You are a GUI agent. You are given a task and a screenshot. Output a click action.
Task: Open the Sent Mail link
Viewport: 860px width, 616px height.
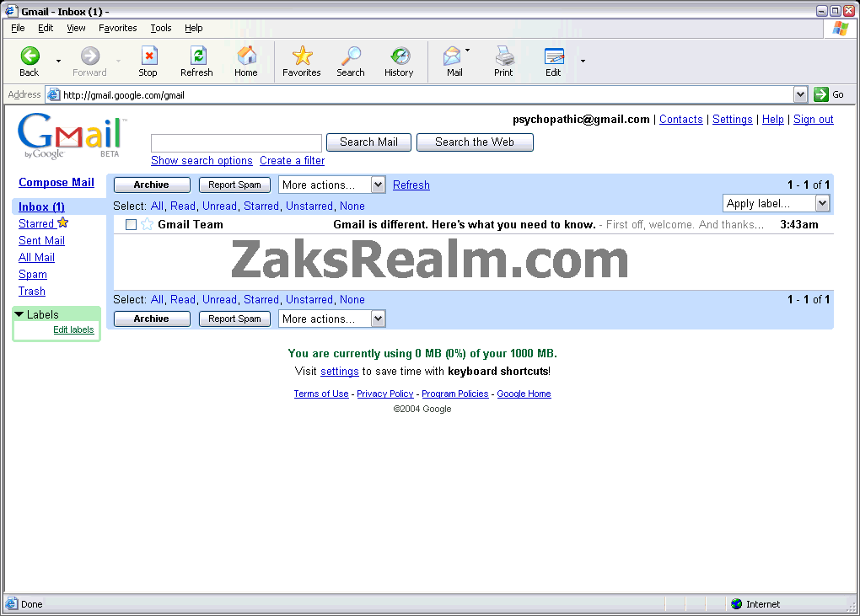41,241
